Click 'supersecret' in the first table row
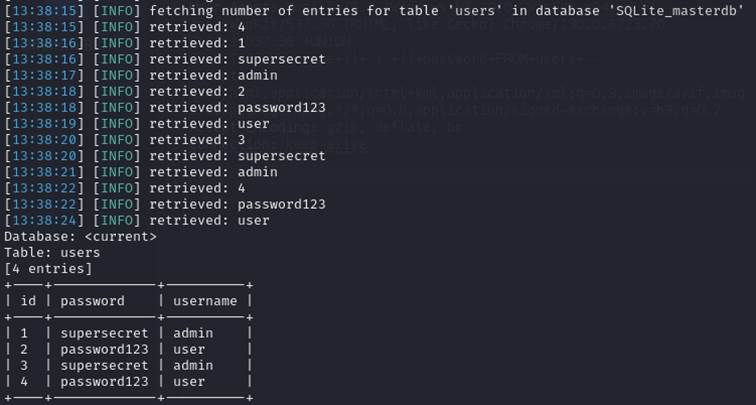This screenshot has height=405, width=756. (104, 333)
